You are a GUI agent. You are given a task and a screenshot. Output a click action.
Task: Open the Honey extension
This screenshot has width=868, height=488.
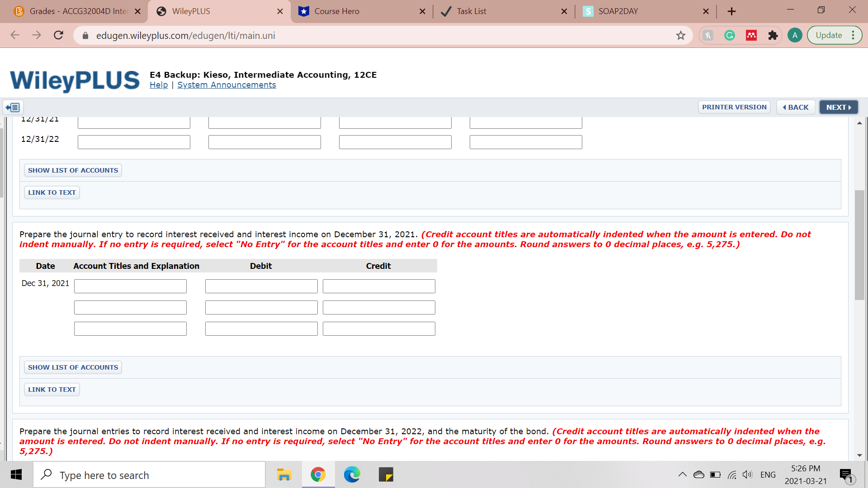click(x=708, y=35)
